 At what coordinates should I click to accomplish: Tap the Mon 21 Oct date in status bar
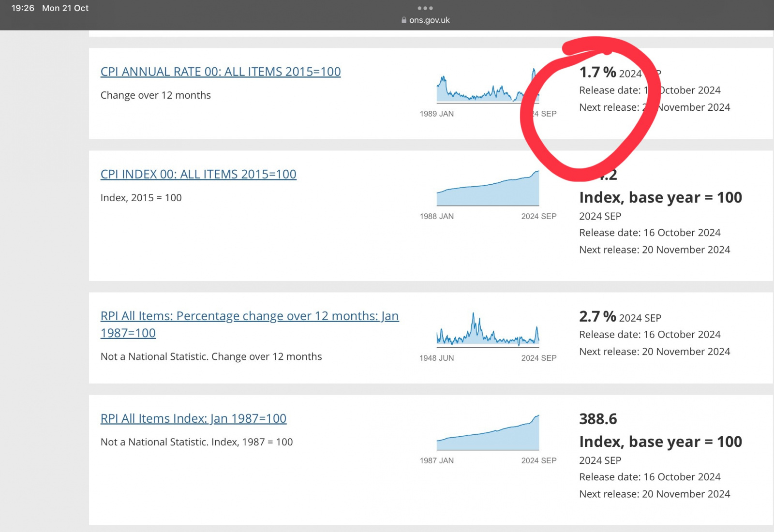point(65,8)
